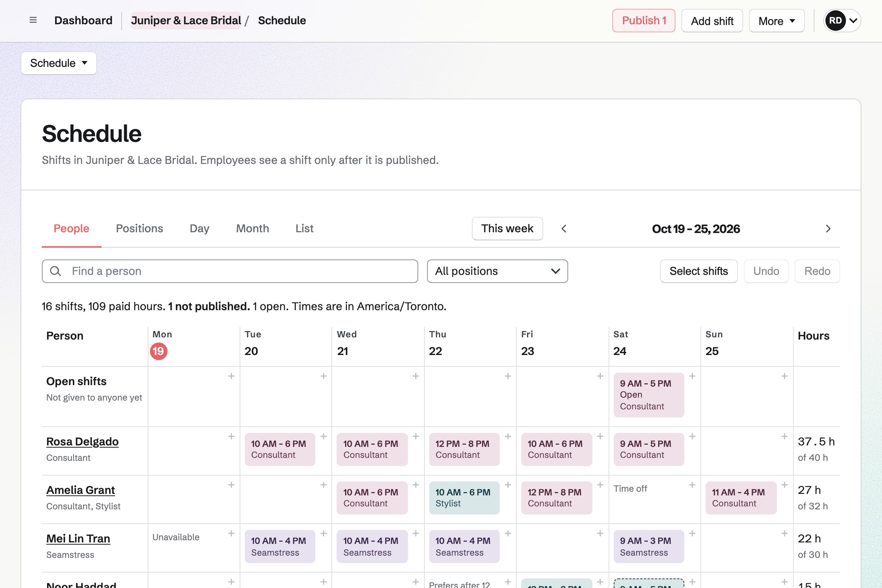Add shift for Amelia Grant on Tuesday

pyautogui.click(x=324, y=485)
